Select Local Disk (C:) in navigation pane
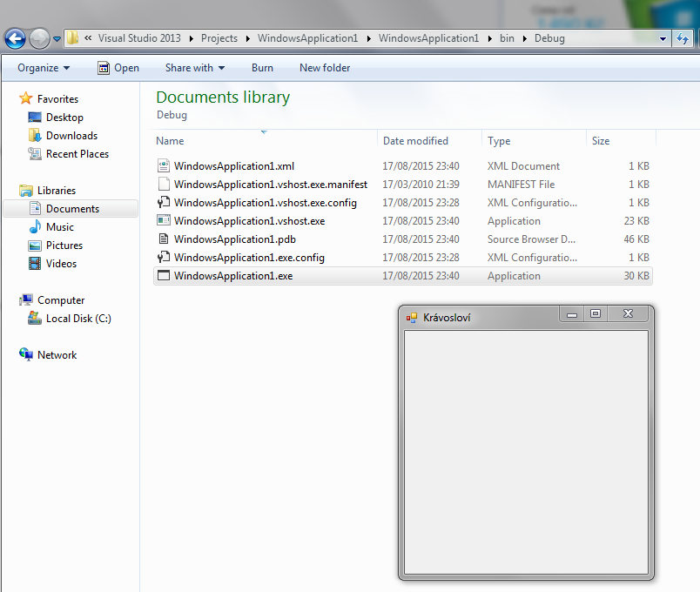This screenshot has height=592, width=700. (78, 319)
